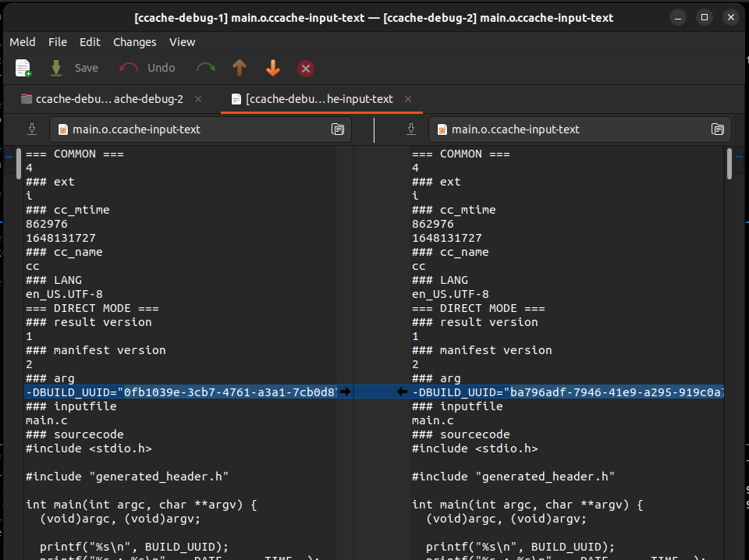Viewport: 749px width, 560px height.
Task: Open left pane file chooser main.o.ccache-input-text
Action: pyautogui.click(x=200, y=129)
